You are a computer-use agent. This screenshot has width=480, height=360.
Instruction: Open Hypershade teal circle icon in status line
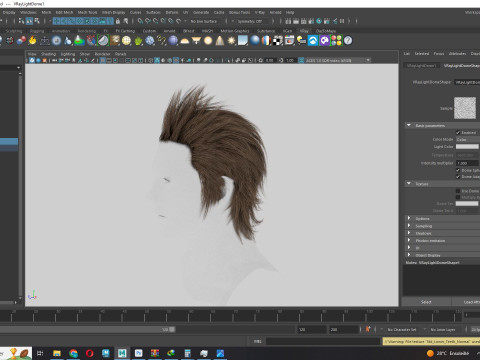click(319, 21)
